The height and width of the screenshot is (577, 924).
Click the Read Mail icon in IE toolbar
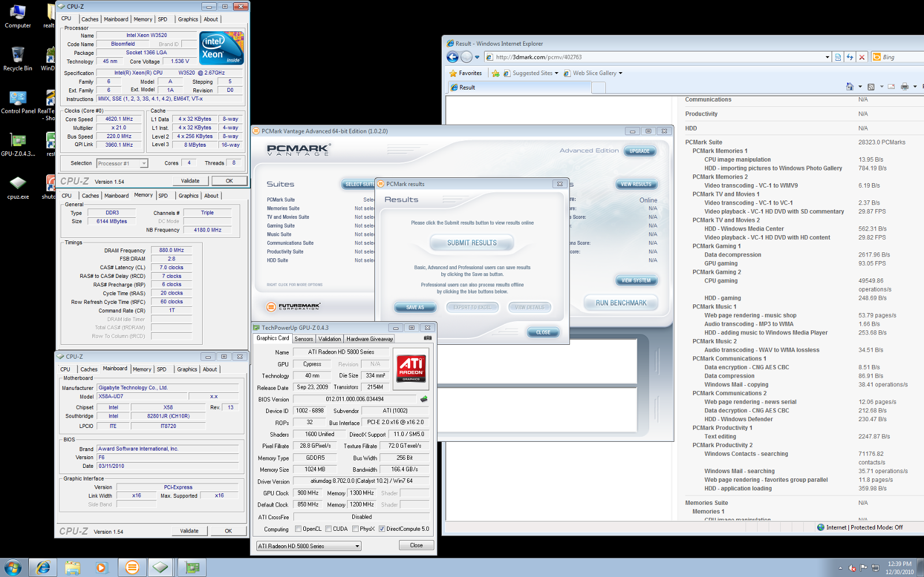pyautogui.click(x=891, y=87)
